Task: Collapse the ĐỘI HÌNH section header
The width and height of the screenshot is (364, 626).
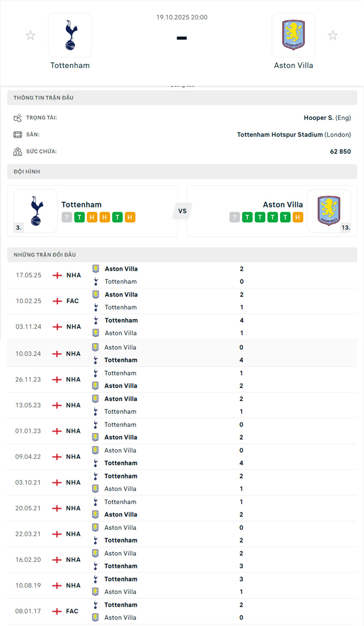Action: tap(182, 171)
